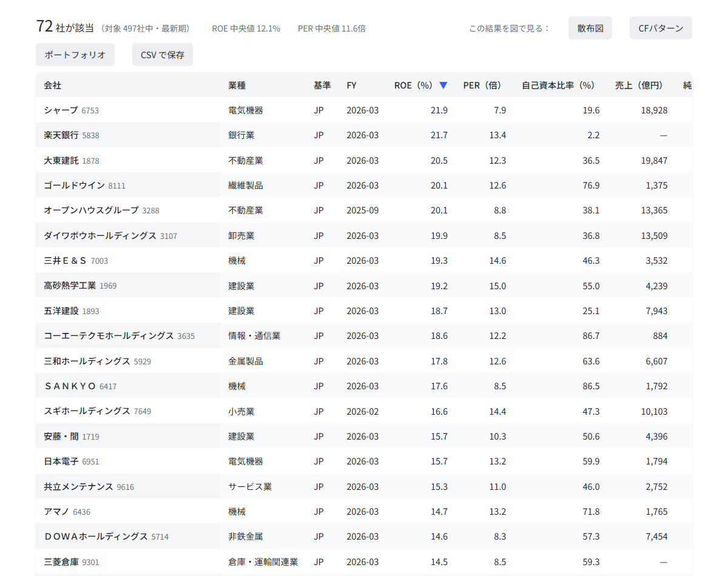This screenshot has height=576, width=728.
Task: Click the 銀行業 industry cell
Action: tap(241, 135)
